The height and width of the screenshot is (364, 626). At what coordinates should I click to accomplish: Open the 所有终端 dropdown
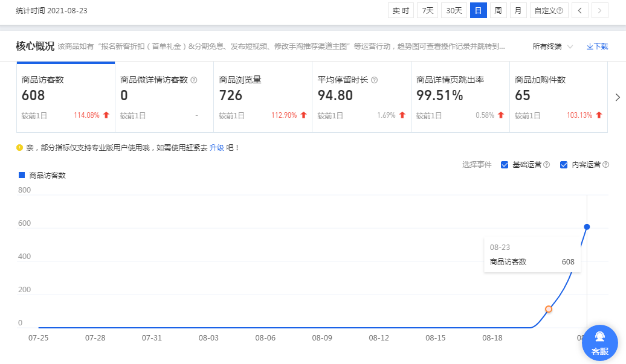tap(552, 46)
